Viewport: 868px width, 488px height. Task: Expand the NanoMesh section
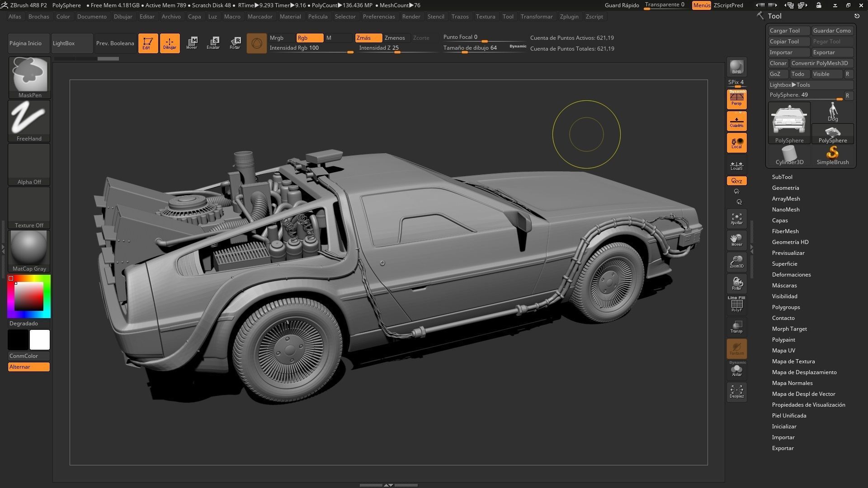tap(786, 210)
